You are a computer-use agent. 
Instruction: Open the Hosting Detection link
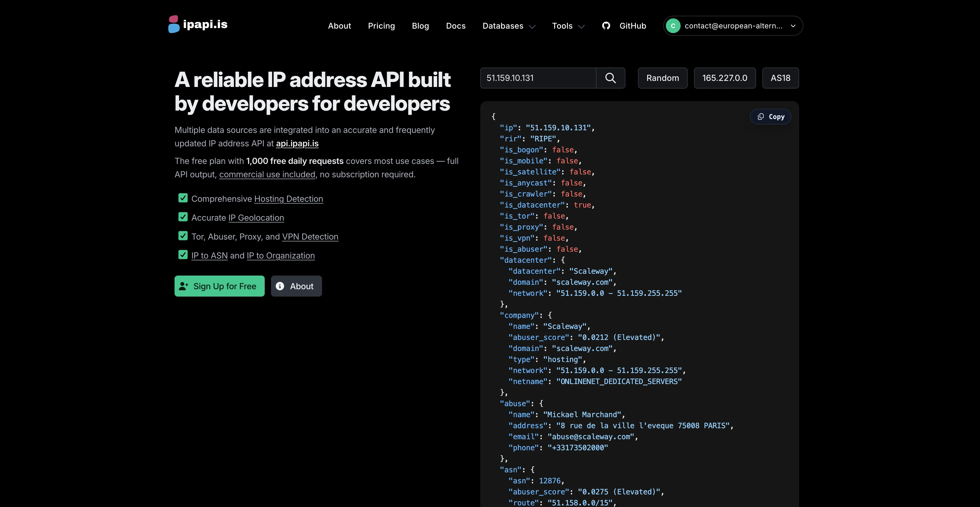[288, 199]
